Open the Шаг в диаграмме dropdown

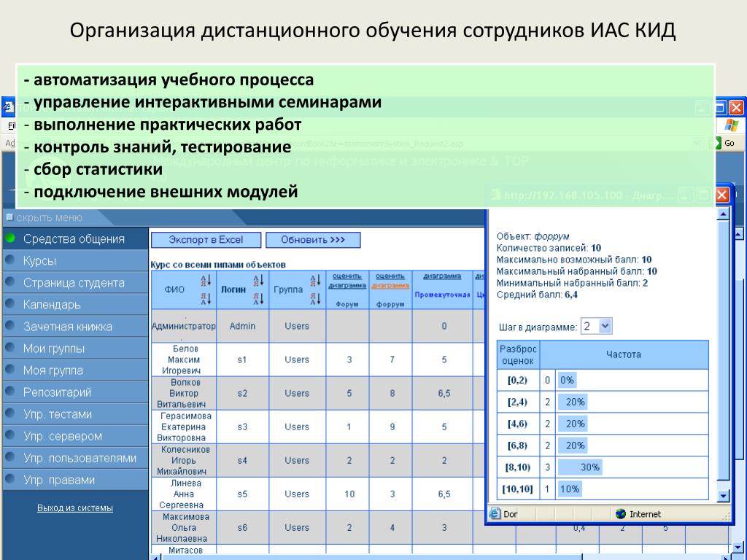pos(605,326)
